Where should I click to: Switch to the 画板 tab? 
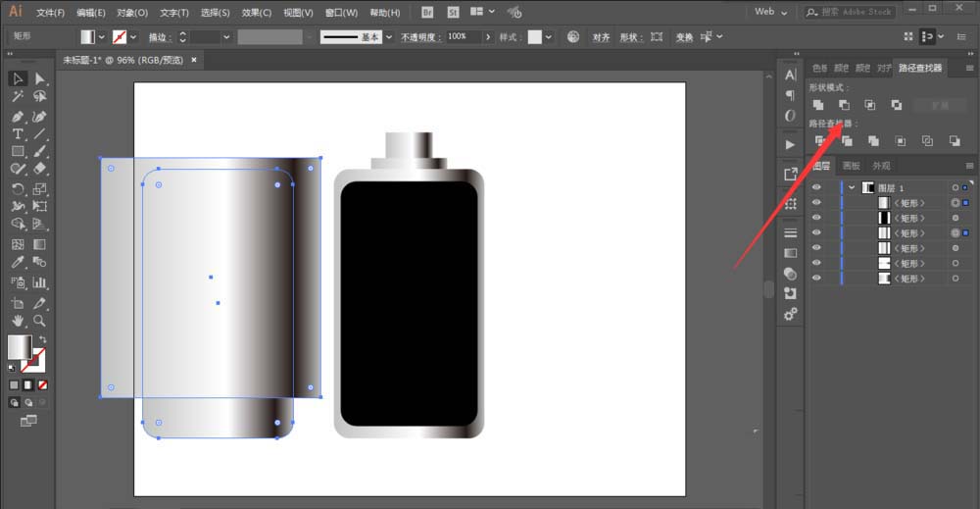coord(852,166)
